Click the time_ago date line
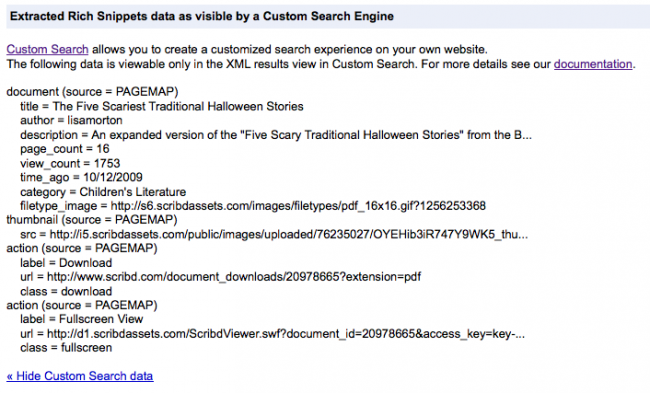The height and width of the screenshot is (393, 650). [x=81, y=178]
